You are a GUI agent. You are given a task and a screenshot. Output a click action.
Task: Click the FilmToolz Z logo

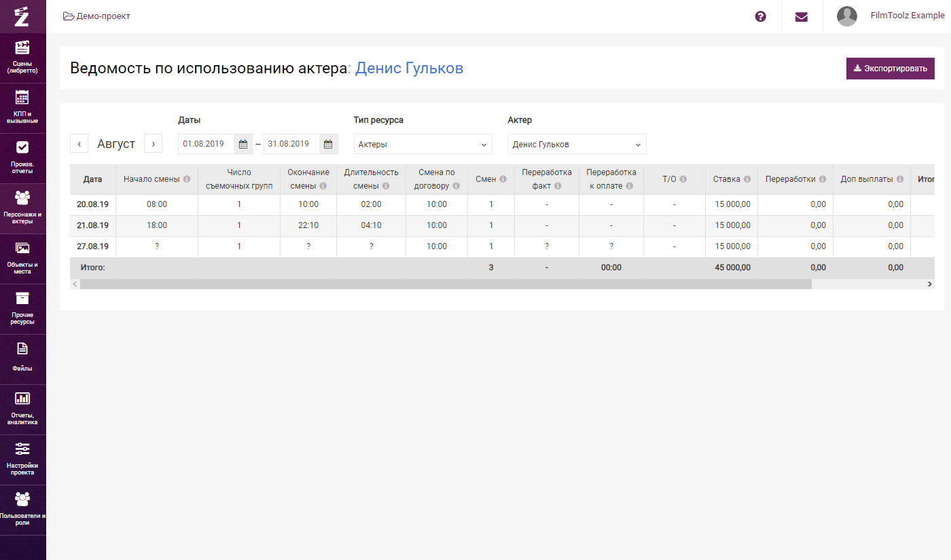pyautogui.click(x=22, y=16)
